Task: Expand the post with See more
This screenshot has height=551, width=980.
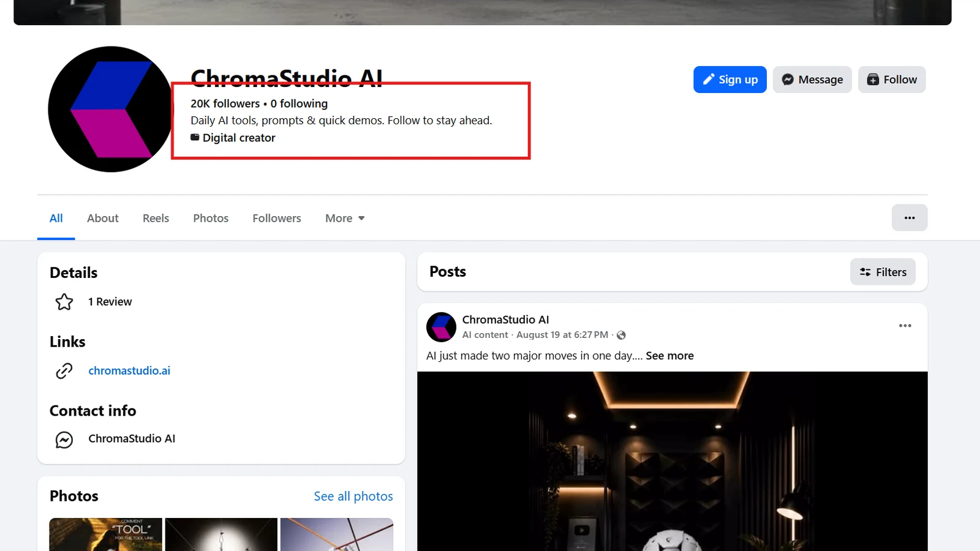Action: point(669,356)
